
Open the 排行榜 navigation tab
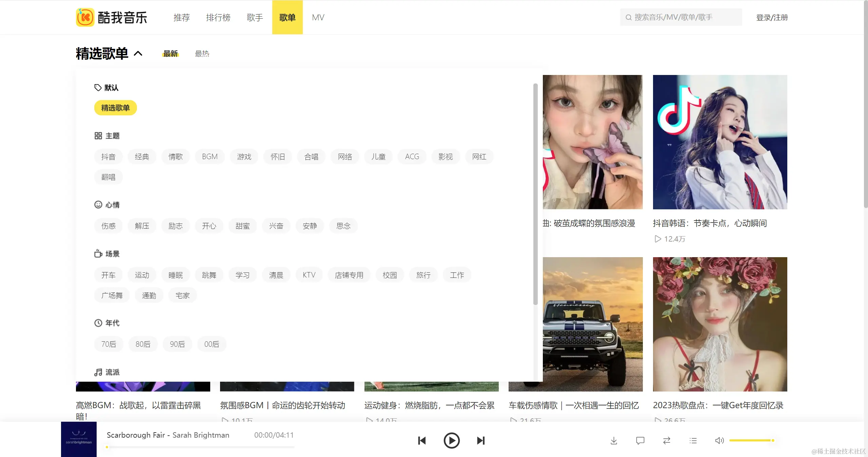coord(218,17)
